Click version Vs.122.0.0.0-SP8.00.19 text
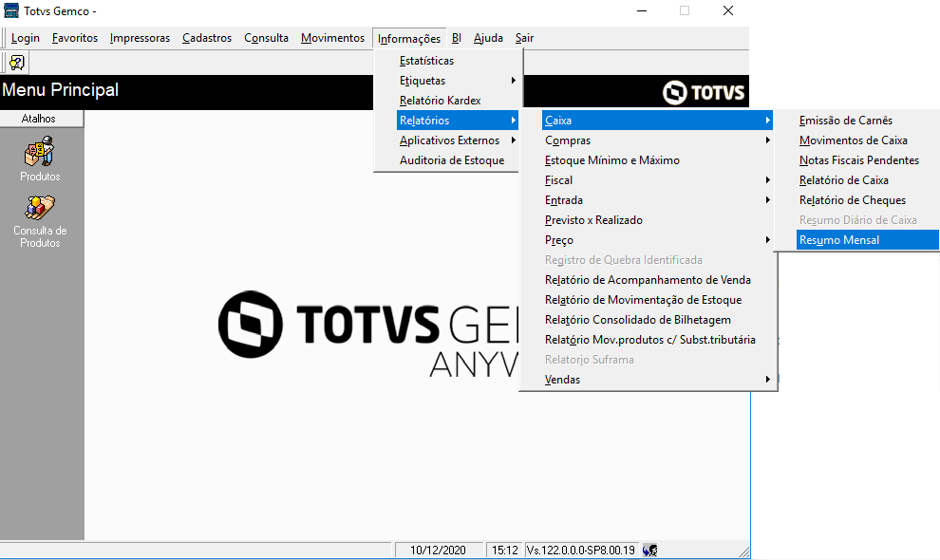 (581, 550)
